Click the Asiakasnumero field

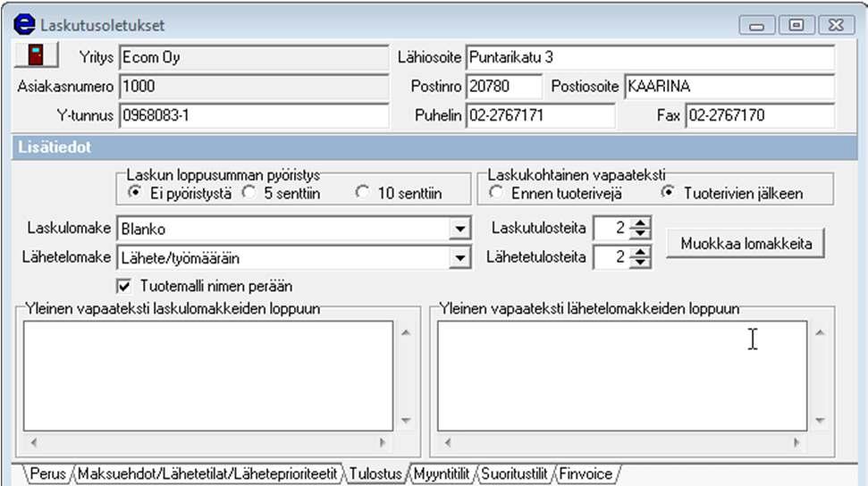point(254,87)
